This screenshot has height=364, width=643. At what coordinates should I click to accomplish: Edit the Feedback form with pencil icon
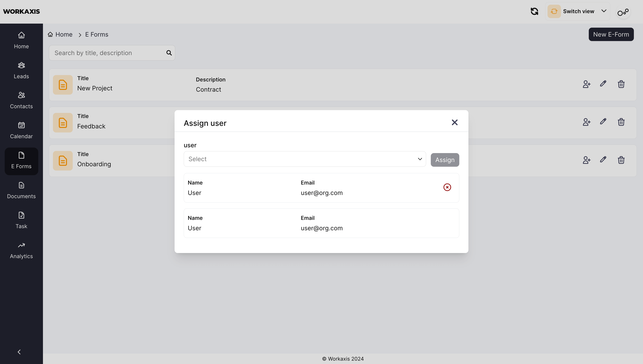tap(603, 122)
